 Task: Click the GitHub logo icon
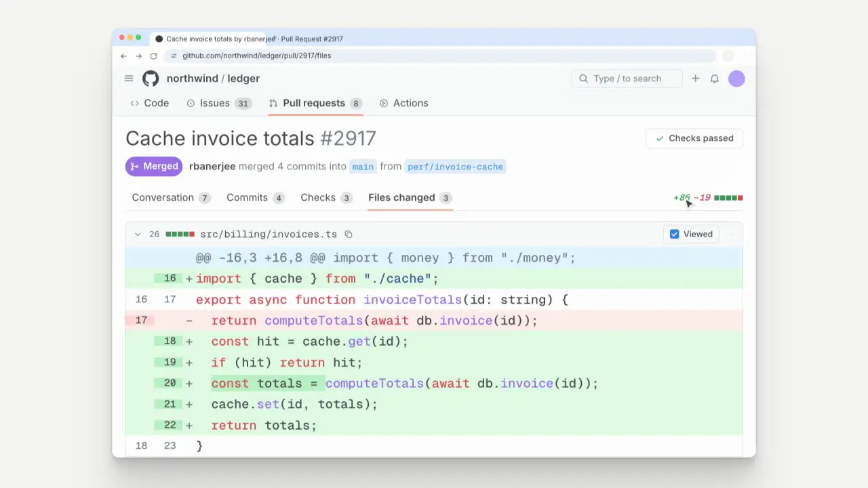[x=151, y=79]
